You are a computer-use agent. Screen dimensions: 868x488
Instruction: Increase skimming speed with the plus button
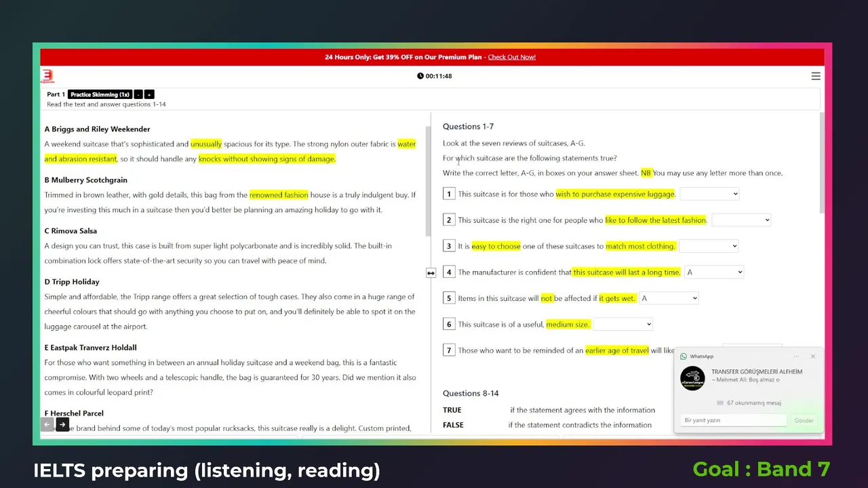coord(149,94)
